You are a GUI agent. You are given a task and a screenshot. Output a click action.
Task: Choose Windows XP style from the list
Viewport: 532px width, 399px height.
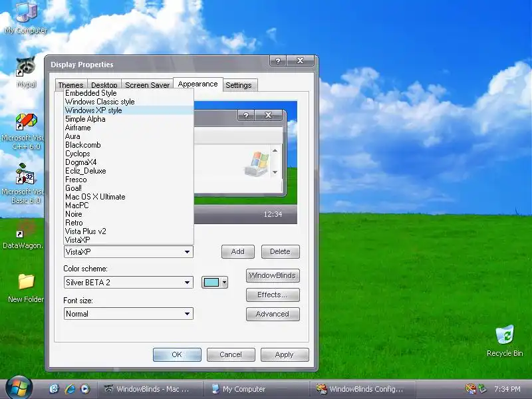coord(128,110)
